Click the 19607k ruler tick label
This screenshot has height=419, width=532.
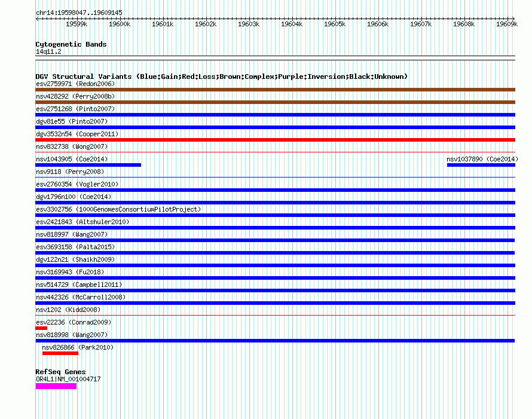[421, 24]
